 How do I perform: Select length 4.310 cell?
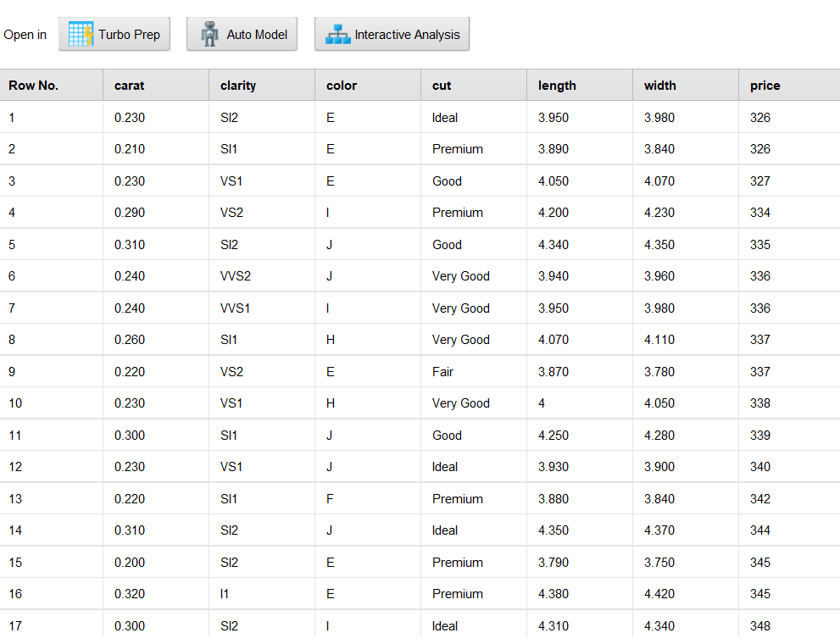tap(580, 626)
